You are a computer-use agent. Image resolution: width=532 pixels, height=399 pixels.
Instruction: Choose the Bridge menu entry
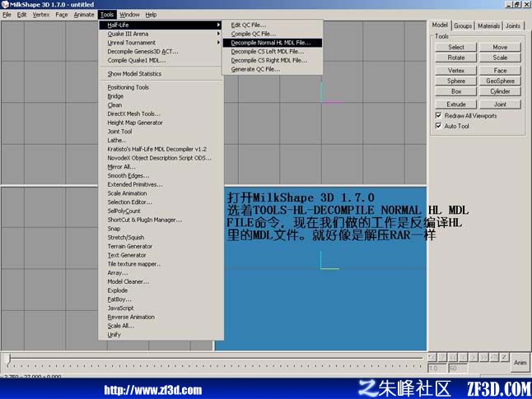point(160,96)
